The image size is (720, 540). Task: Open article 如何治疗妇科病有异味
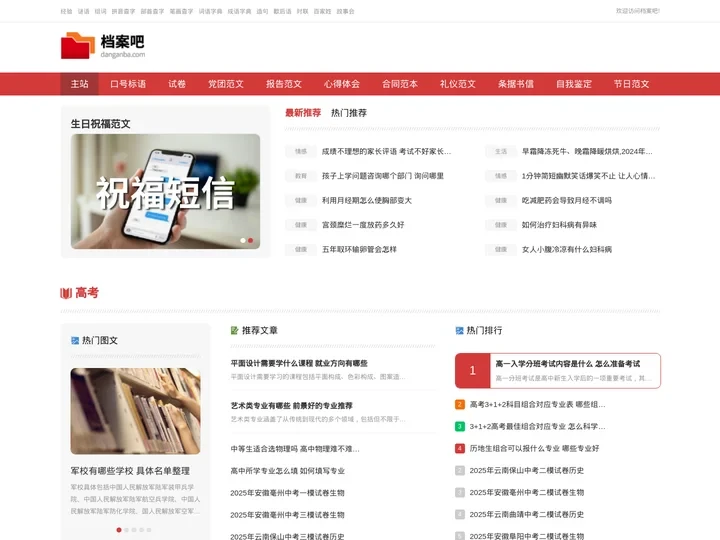[x=559, y=225]
